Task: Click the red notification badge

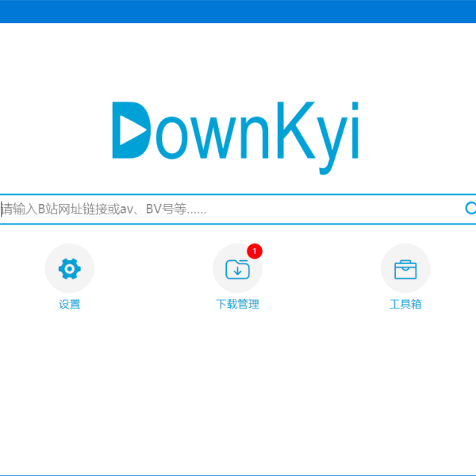Action: pos(255,251)
